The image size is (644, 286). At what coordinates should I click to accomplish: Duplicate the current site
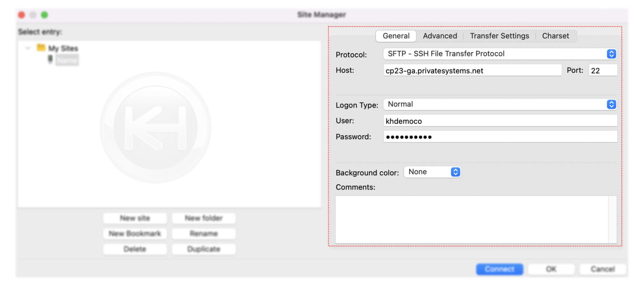(x=204, y=249)
